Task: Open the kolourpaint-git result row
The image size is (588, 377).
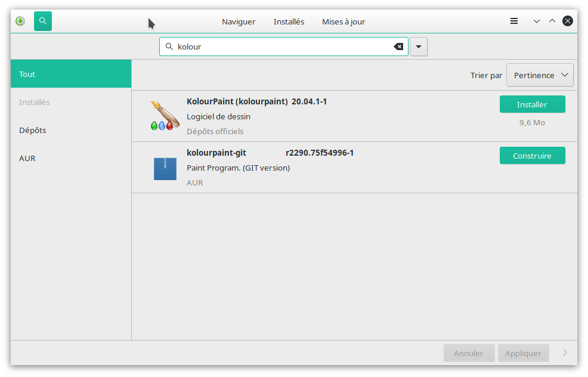Action: point(334,168)
